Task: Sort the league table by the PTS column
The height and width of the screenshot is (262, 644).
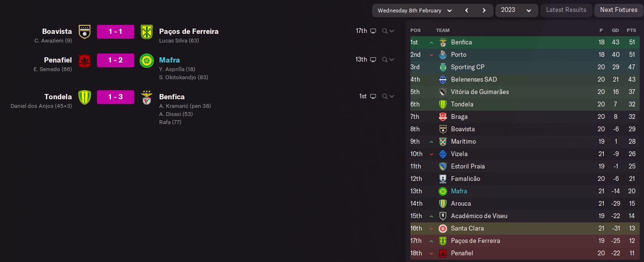Action: (x=631, y=30)
